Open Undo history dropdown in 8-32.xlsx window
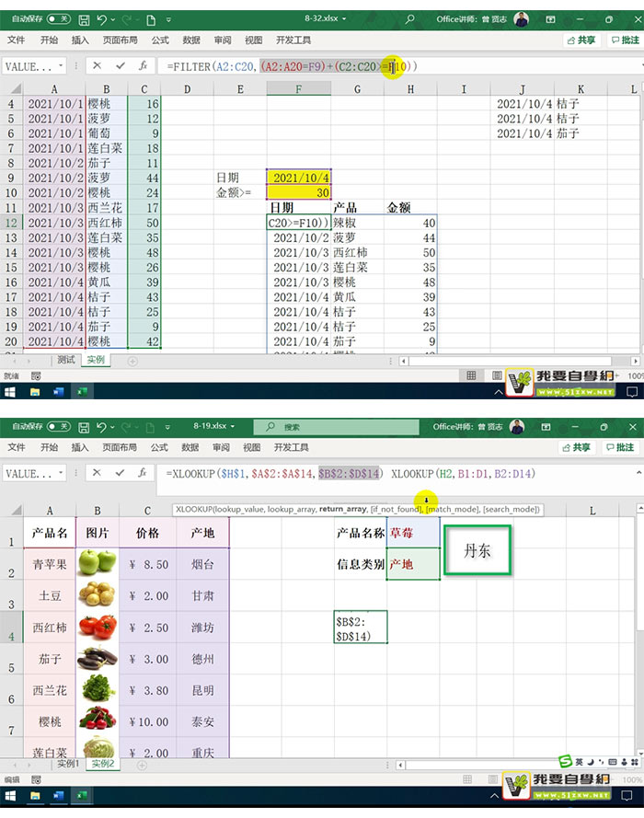 click(112, 20)
